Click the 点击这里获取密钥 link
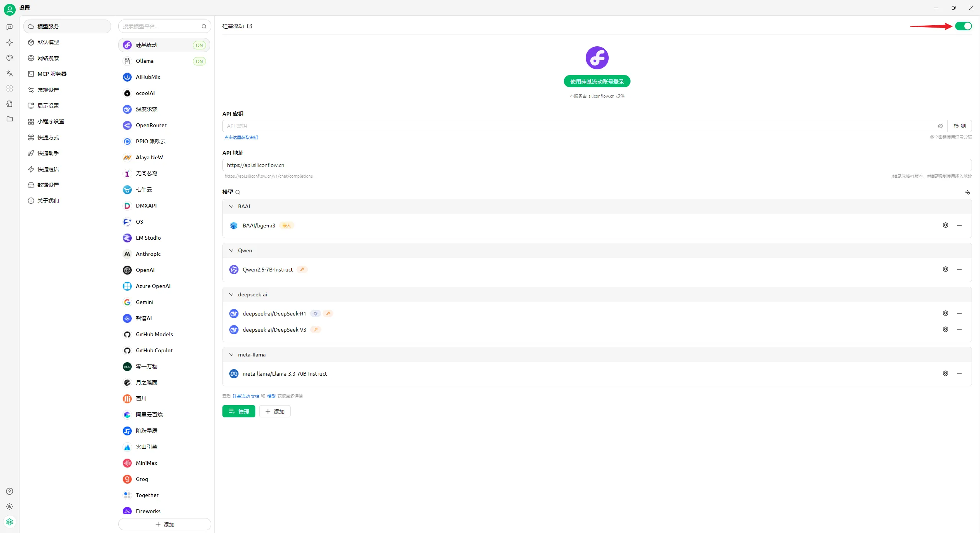980x533 pixels. click(241, 137)
